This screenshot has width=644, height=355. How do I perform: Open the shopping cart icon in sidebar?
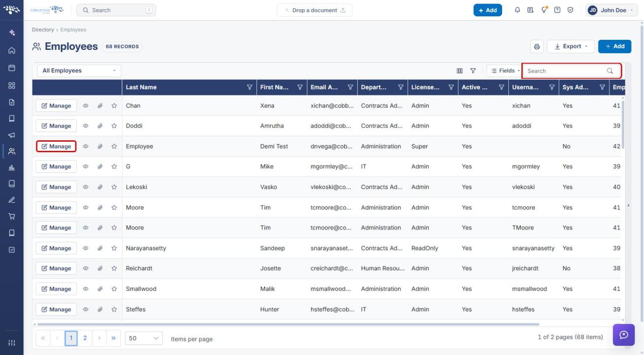click(x=12, y=216)
